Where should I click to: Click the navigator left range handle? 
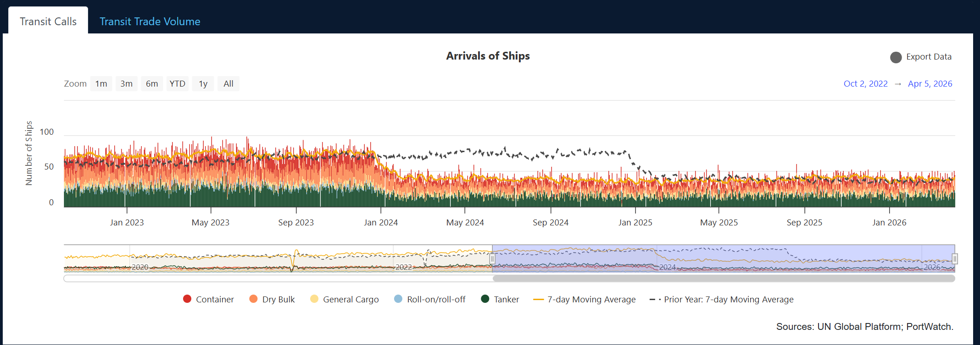(492, 259)
